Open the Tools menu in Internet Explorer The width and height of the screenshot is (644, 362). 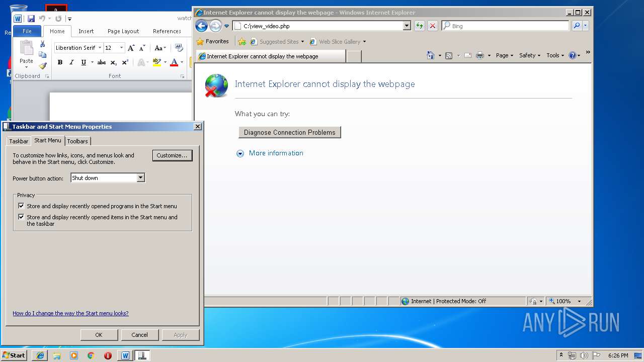point(555,55)
